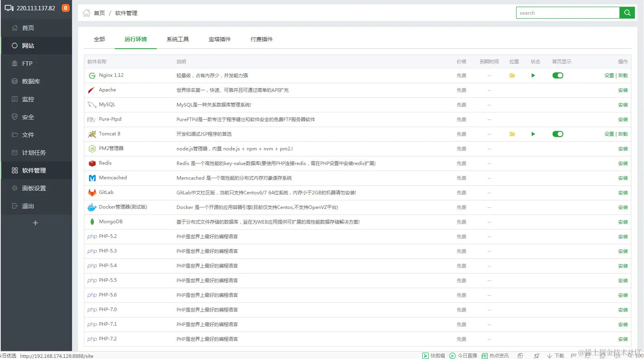Click the GitLab fox icon
The width and height of the screenshot is (644, 359).
(92, 193)
